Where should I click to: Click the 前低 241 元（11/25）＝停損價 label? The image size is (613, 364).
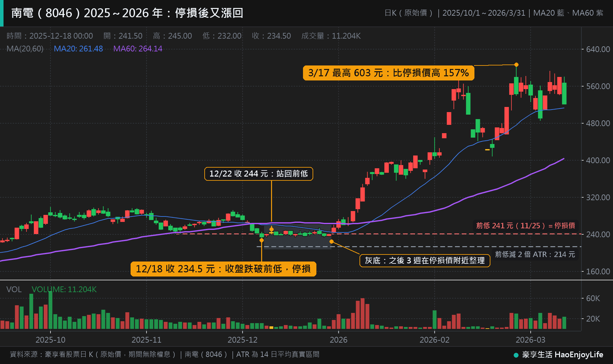(526, 225)
